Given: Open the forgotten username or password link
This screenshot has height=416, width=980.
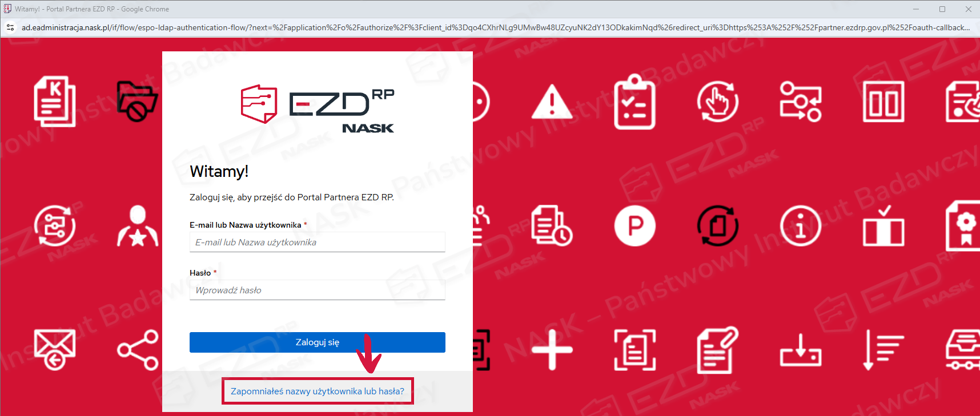Looking at the screenshot, I should (318, 391).
